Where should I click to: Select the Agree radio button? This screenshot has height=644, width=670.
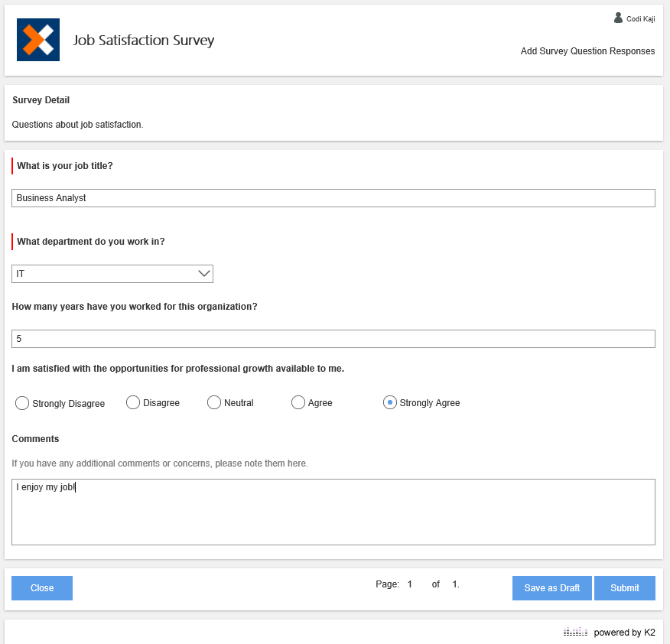point(298,402)
